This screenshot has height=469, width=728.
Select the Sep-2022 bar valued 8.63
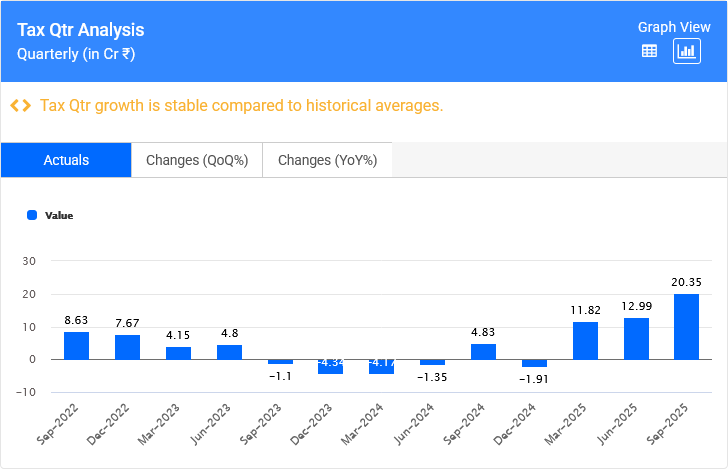coord(76,345)
